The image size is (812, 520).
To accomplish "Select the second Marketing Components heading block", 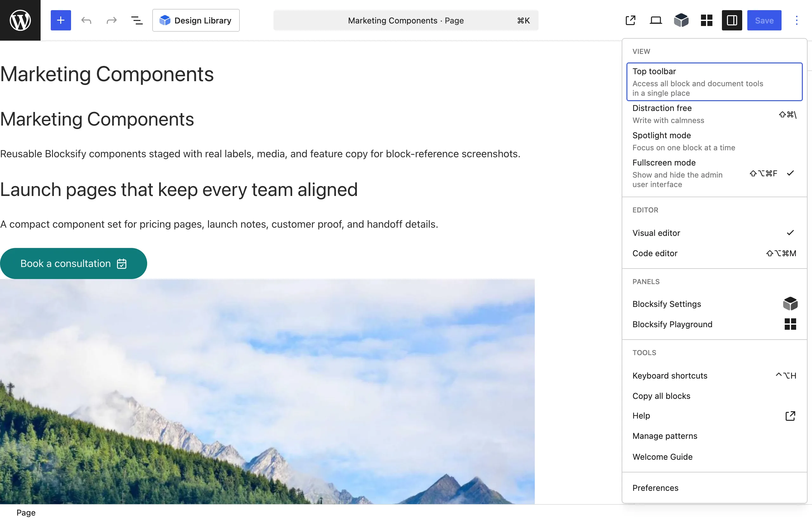I will point(97,119).
